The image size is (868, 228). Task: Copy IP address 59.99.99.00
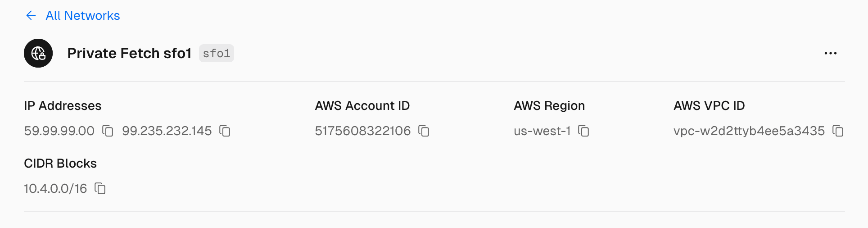[108, 131]
